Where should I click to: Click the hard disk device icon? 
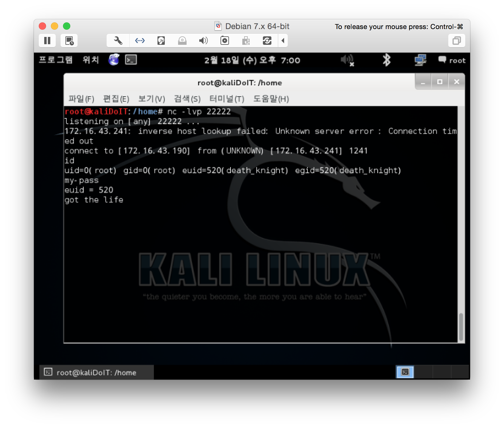coord(161,41)
